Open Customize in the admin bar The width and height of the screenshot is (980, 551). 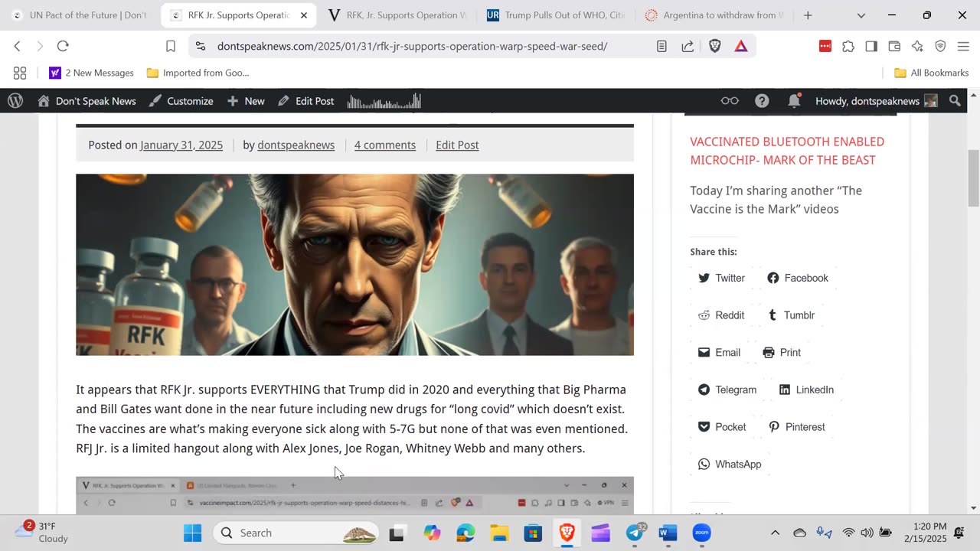pyautogui.click(x=181, y=101)
